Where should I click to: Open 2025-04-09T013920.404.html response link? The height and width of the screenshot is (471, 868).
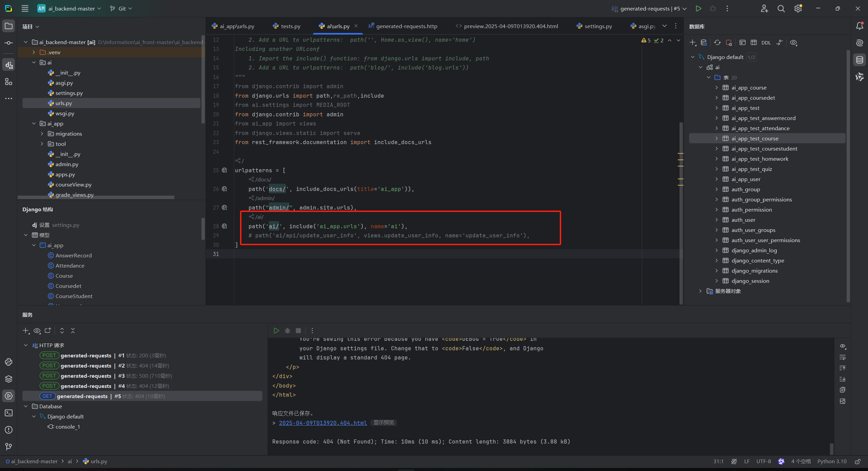323,423
